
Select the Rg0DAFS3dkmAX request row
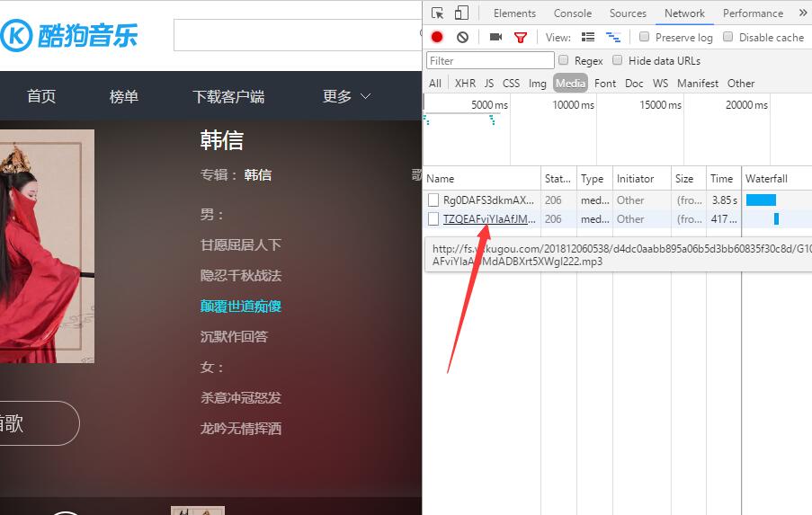[617, 200]
